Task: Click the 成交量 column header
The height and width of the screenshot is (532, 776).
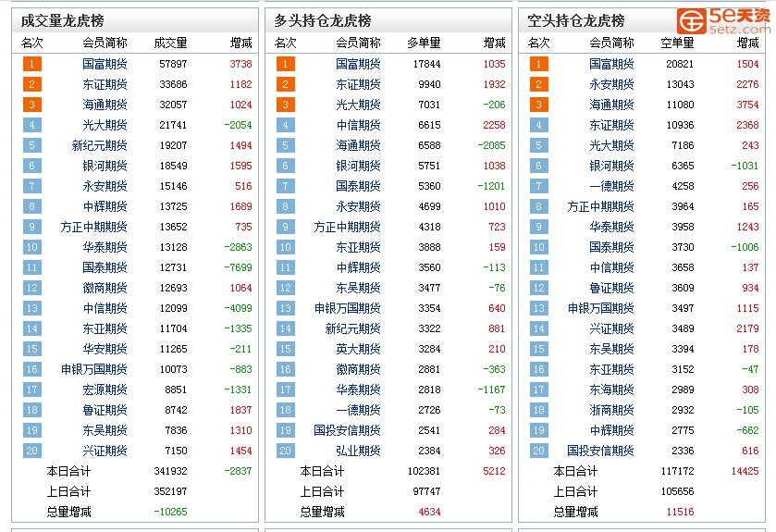Action: coord(171,43)
